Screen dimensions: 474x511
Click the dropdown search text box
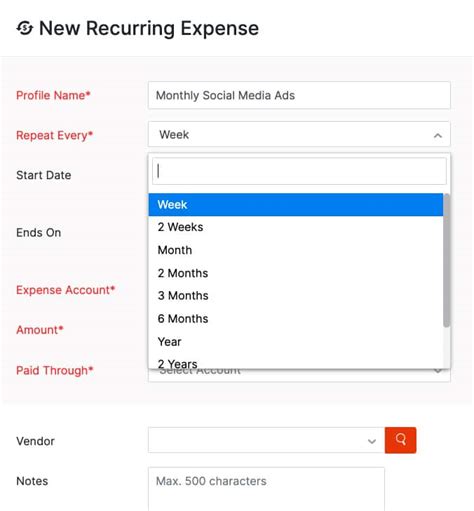point(299,171)
